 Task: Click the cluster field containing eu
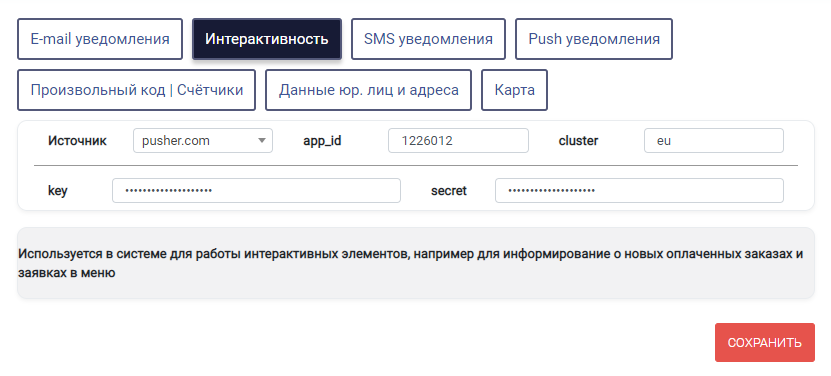[x=713, y=141]
